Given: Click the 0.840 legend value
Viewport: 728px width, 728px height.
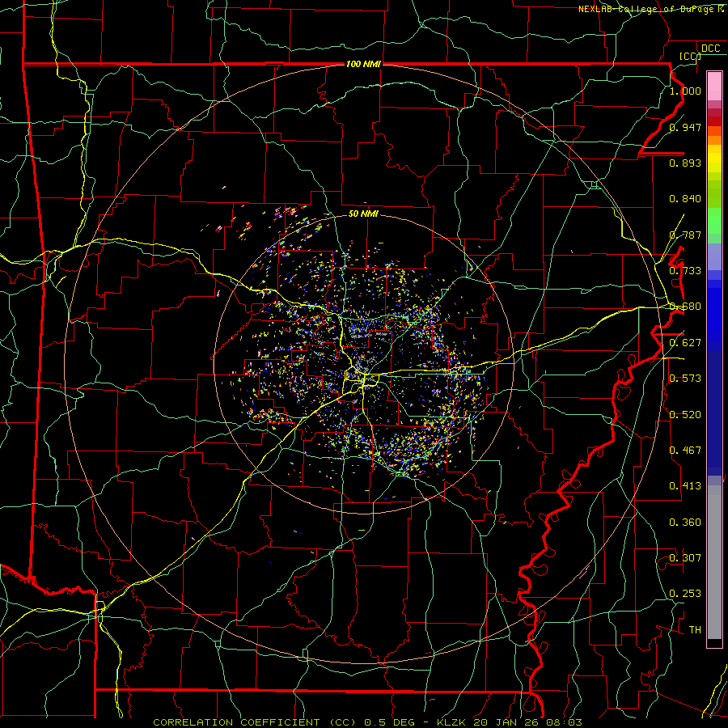Looking at the screenshot, I should point(685,199).
